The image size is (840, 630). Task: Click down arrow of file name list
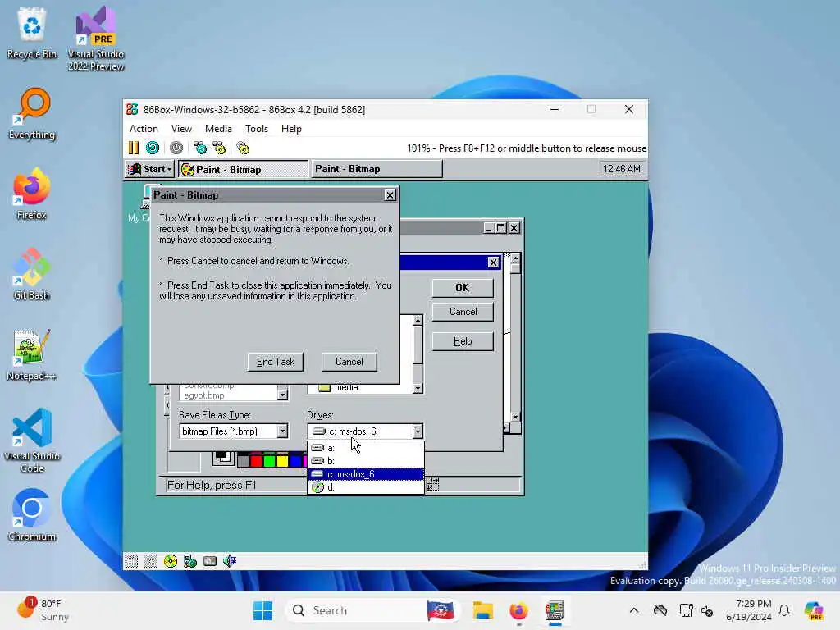[x=282, y=395]
